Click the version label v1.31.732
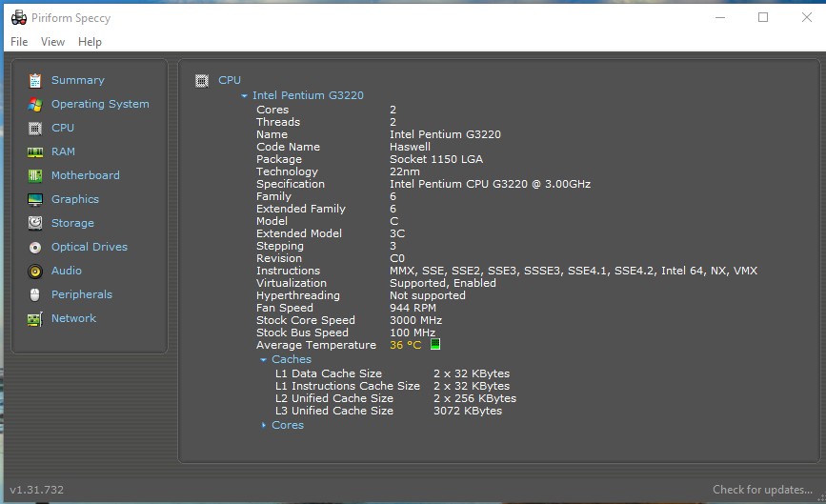This screenshot has height=504, width=826. tap(37, 490)
